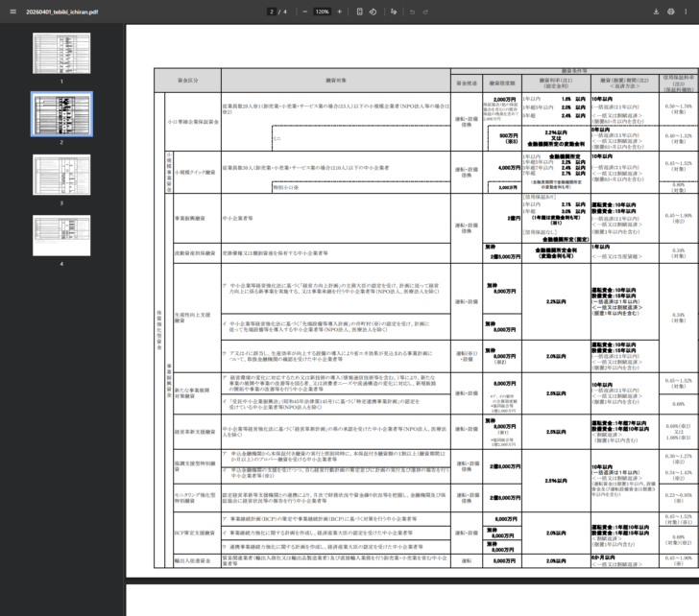The image size is (699, 616).
Task: Click the 120% zoom level field
Action: point(322,12)
